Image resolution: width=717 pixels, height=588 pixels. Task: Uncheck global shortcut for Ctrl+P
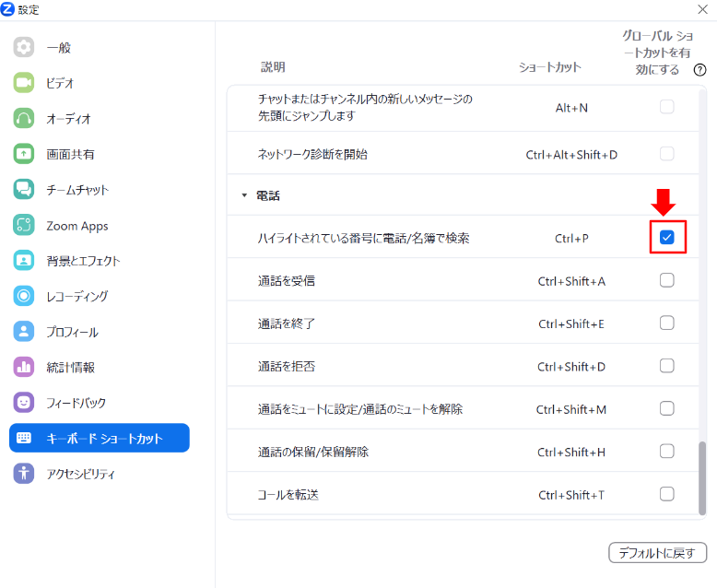click(666, 237)
